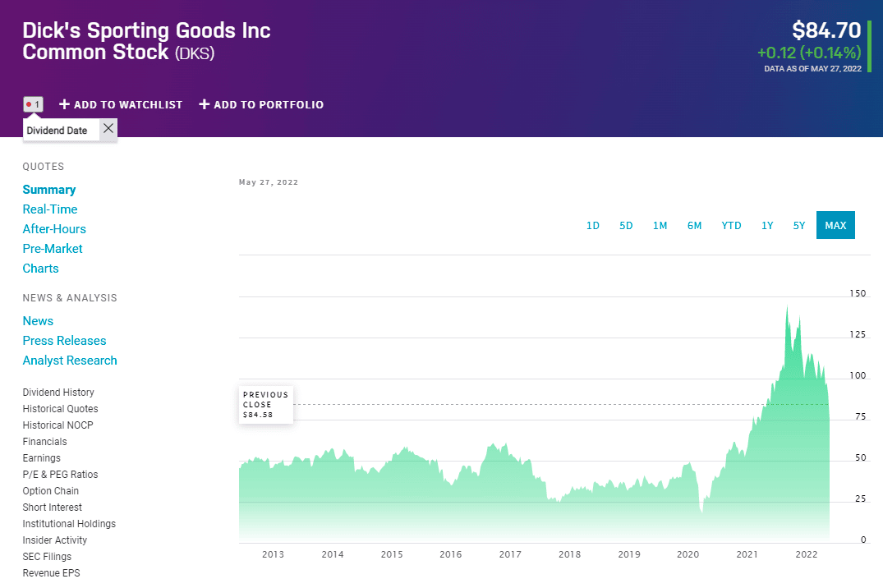Click the ADD TO WATCHLIST label

[x=128, y=105]
